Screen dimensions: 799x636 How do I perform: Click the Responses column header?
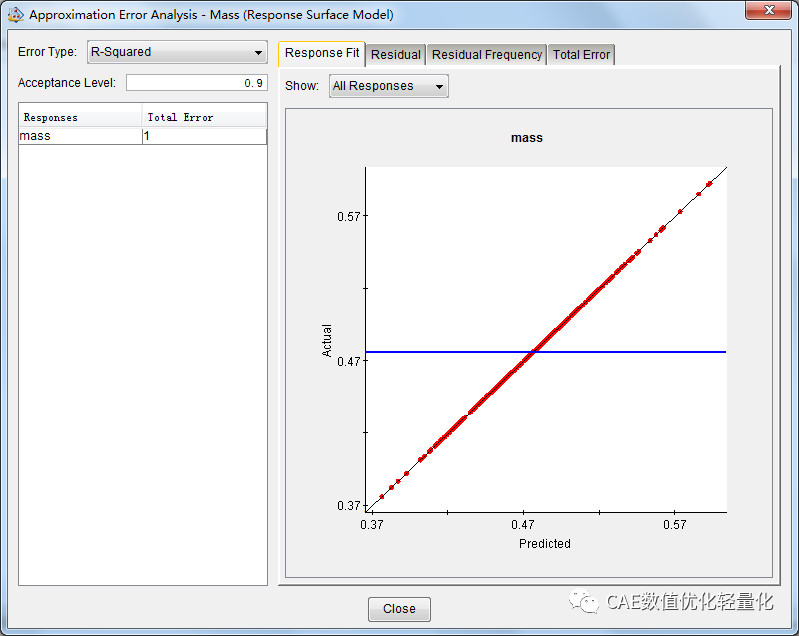tap(80, 117)
